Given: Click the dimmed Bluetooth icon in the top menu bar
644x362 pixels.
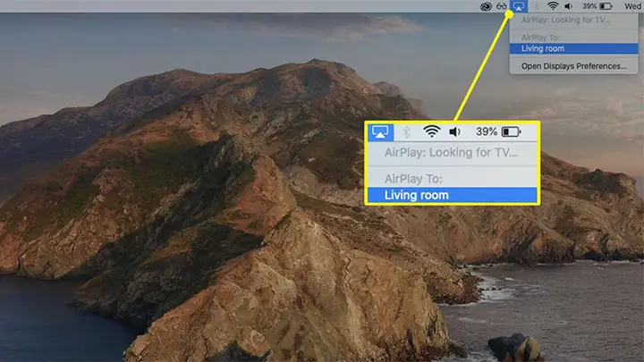Looking at the screenshot, I should (x=536, y=6).
